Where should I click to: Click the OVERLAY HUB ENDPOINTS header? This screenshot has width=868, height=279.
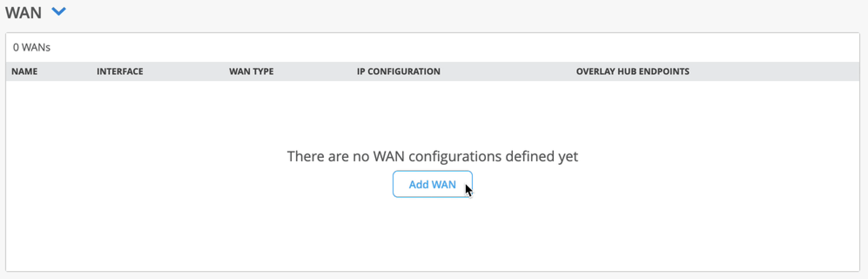632,71
